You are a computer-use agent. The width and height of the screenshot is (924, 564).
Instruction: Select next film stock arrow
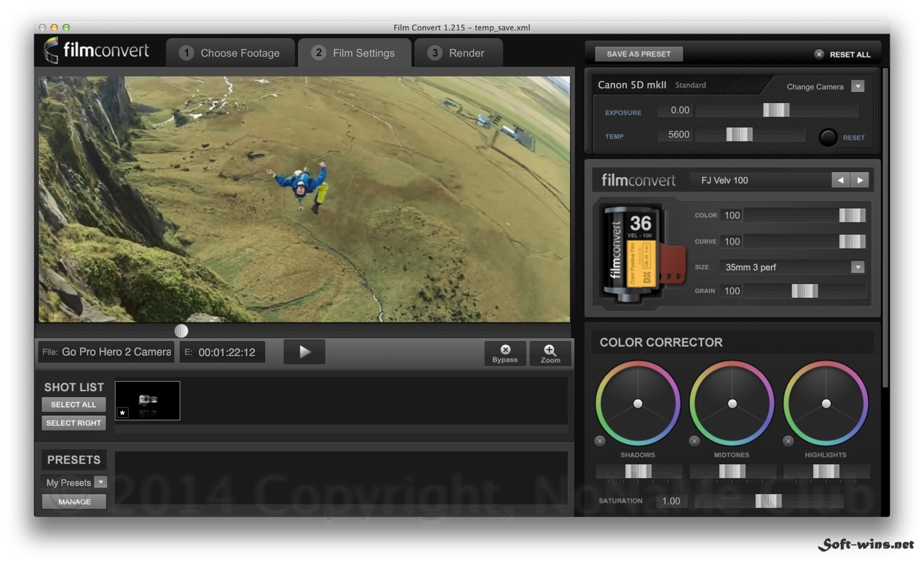[859, 180]
